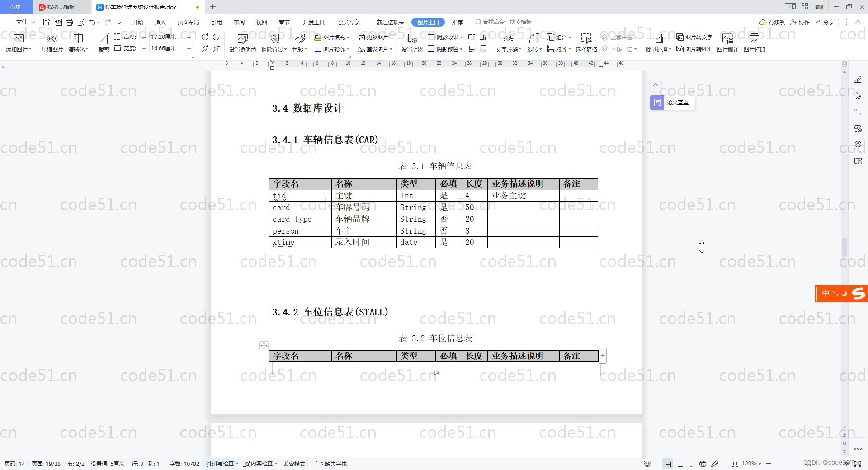868x470 pixels.
Task: Click the increase brightness sun icon
Action: pos(205,49)
